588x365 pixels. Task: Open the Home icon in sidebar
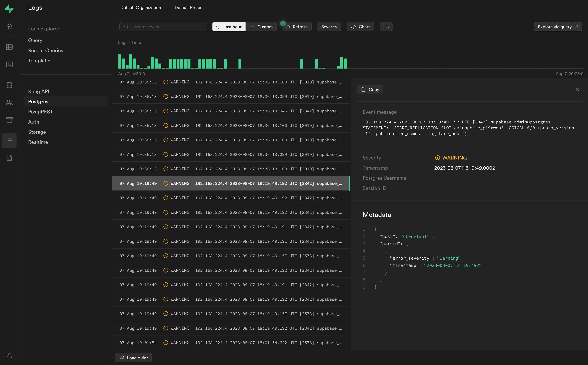tap(9, 27)
